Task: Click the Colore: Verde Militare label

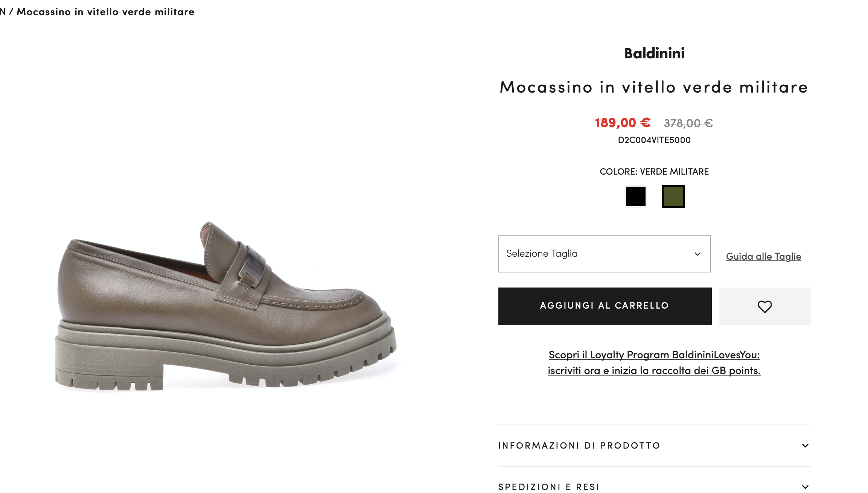Action: point(654,172)
